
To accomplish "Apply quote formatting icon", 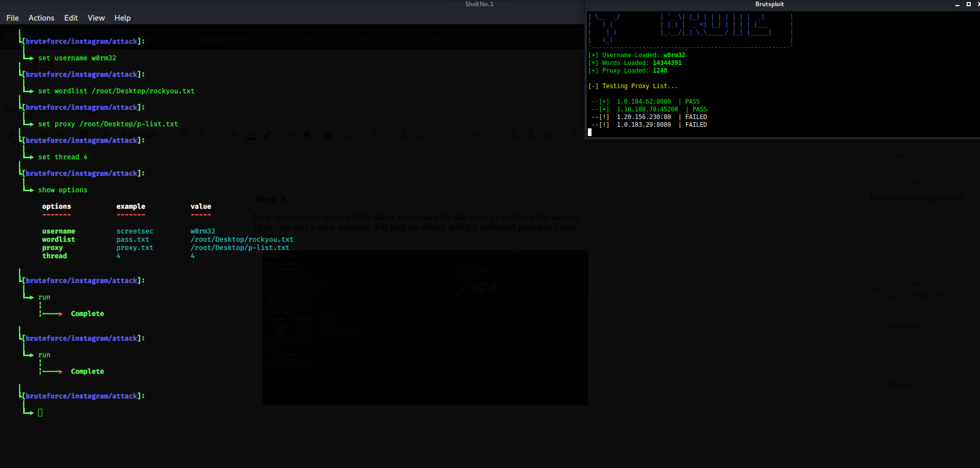I will click(x=475, y=135).
